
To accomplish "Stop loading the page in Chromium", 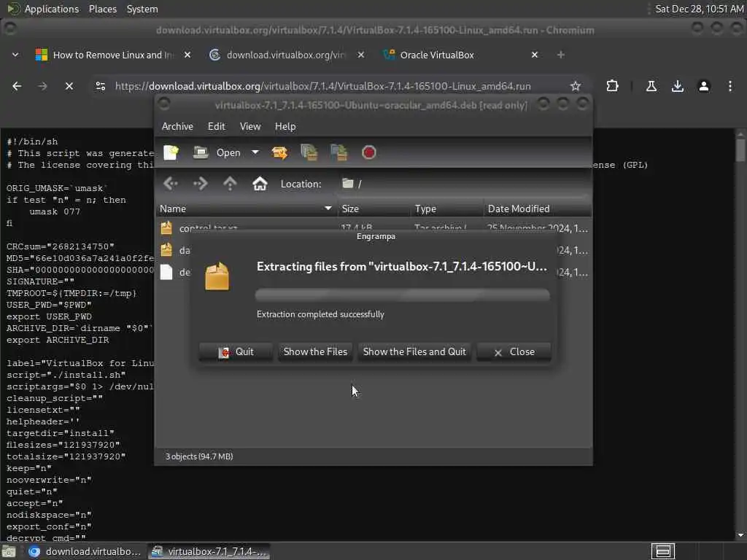I will coord(69,86).
